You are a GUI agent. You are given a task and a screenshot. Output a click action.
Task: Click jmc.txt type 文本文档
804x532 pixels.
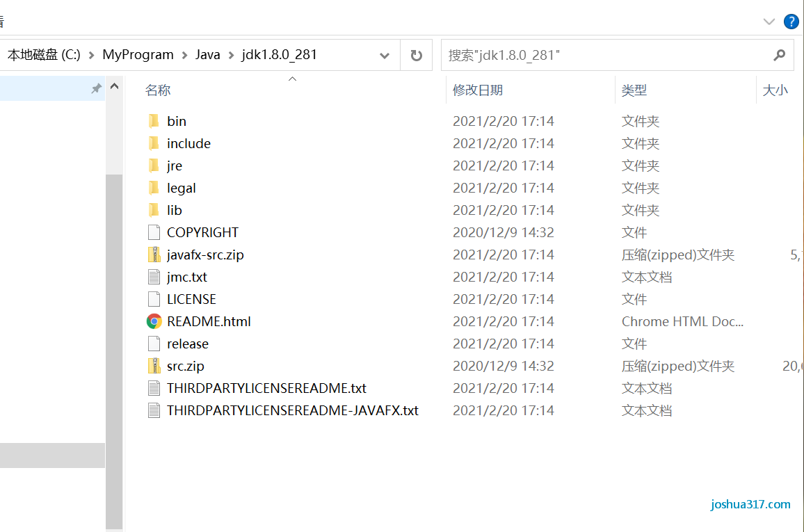647,277
